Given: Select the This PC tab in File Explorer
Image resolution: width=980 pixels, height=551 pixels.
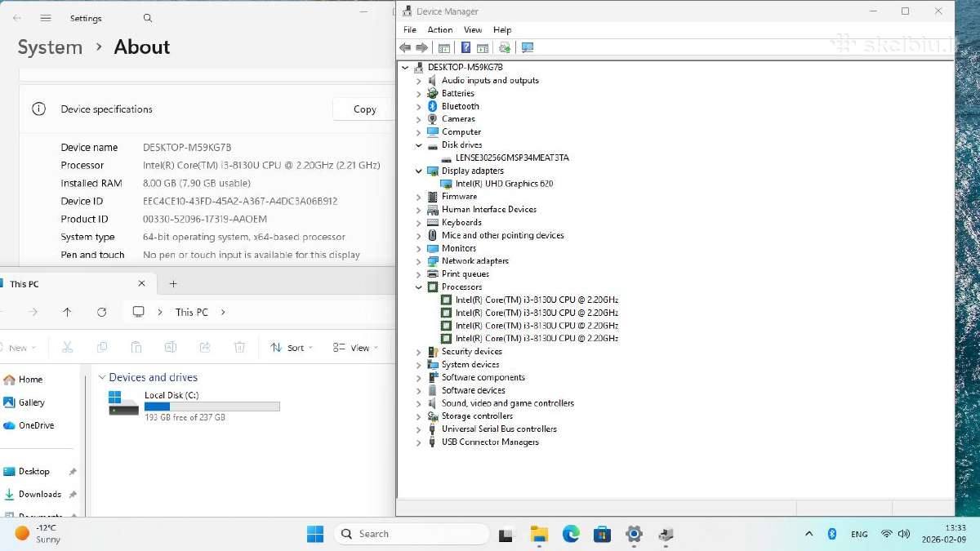Looking at the screenshot, I should point(75,284).
